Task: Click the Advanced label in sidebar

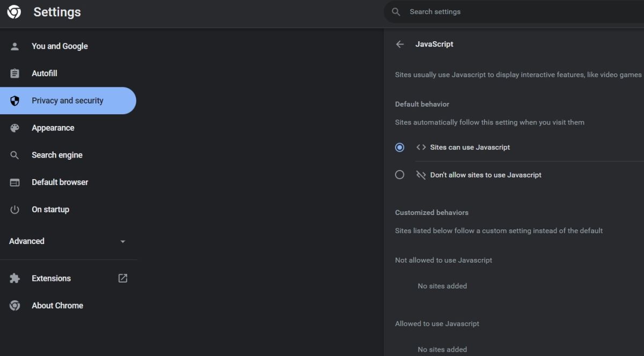Action: (x=27, y=241)
